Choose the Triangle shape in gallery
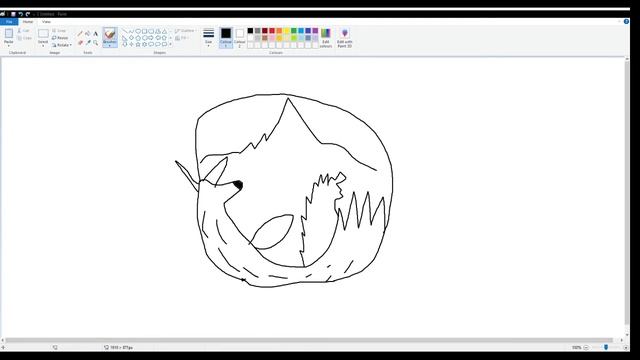640x360 pixels. (164, 31)
